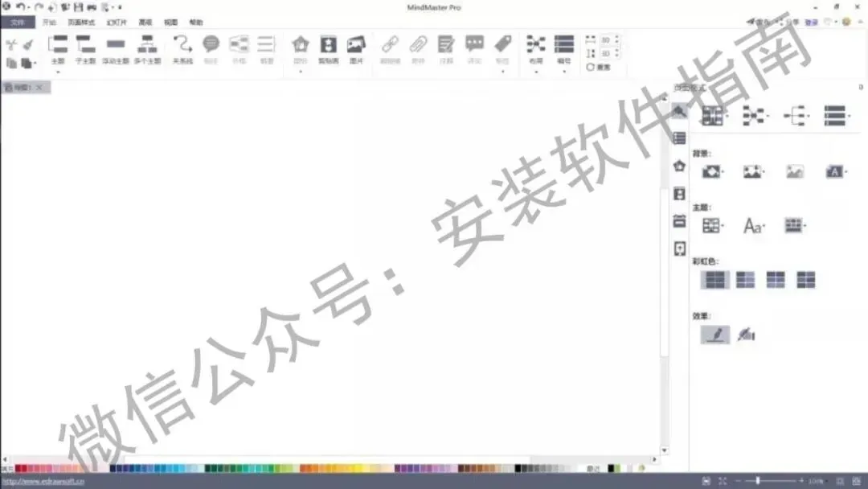Switch to the Advanced (高级) tab

pos(145,23)
